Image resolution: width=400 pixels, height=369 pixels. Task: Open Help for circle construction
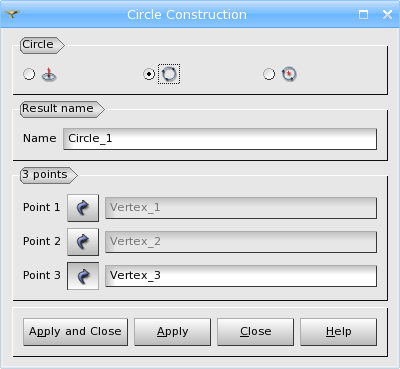[x=338, y=332]
